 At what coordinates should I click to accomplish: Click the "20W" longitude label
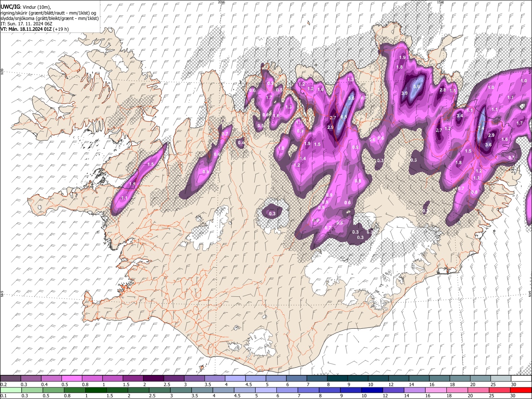click(x=221, y=2)
